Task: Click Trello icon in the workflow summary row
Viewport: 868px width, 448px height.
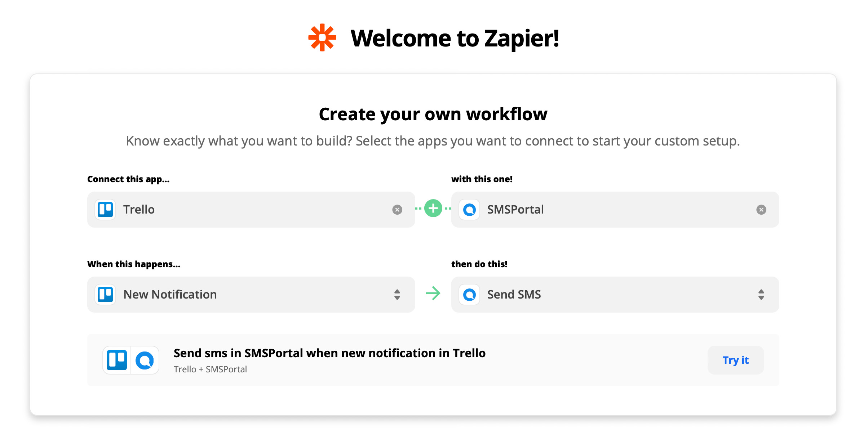Action: (x=117, y=360)
